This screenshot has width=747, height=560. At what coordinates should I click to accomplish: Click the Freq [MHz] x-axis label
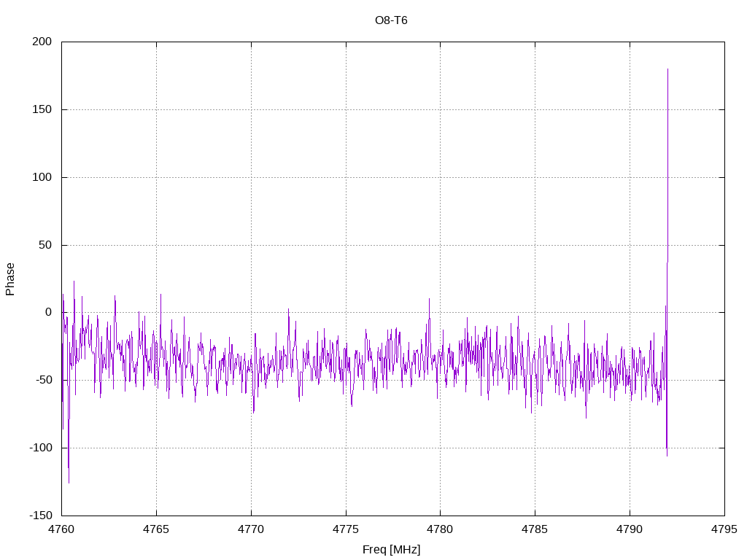392,550
